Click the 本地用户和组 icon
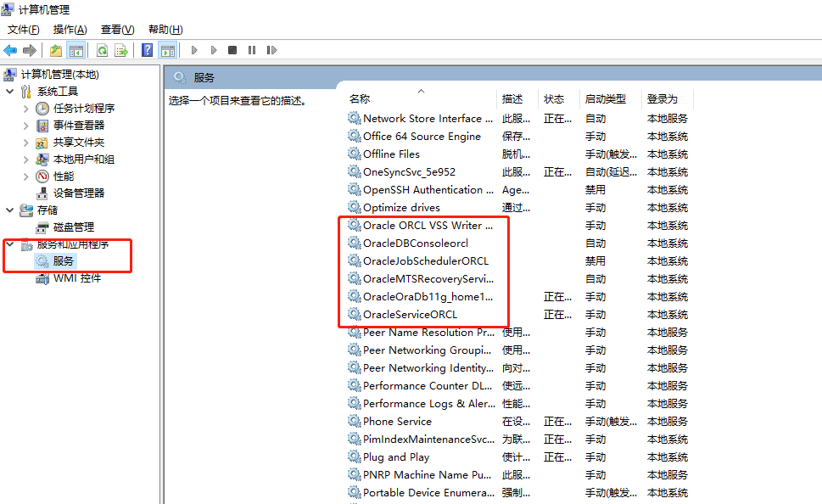 point(42,160)
